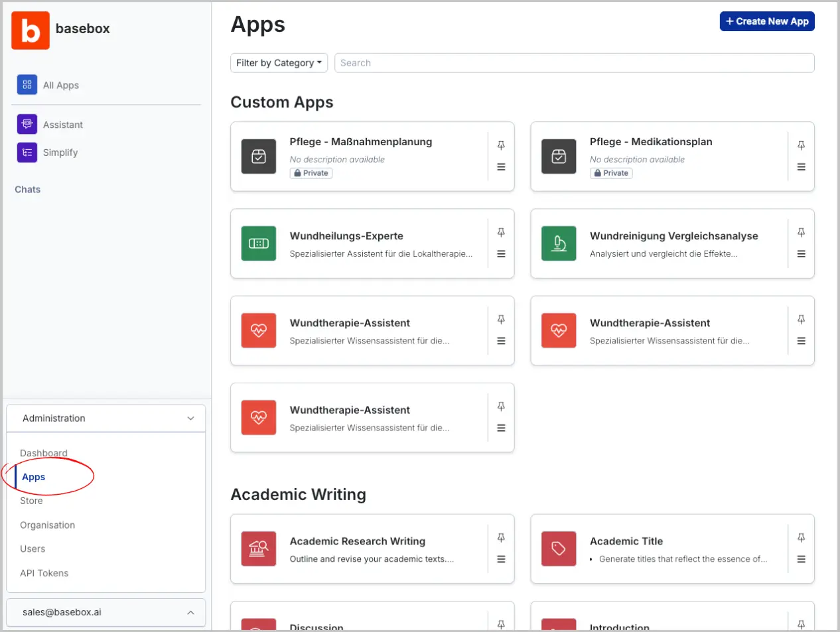Pin the Wundheilungs-Experte app
This screenshot has height=632, width=840.
[x=501, y=233]
